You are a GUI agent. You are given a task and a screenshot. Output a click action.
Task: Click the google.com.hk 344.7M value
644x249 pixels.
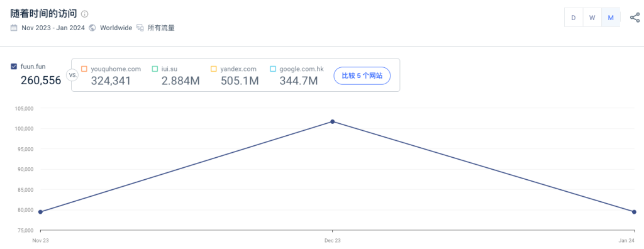pyautogui.click(x=299, y=80)
